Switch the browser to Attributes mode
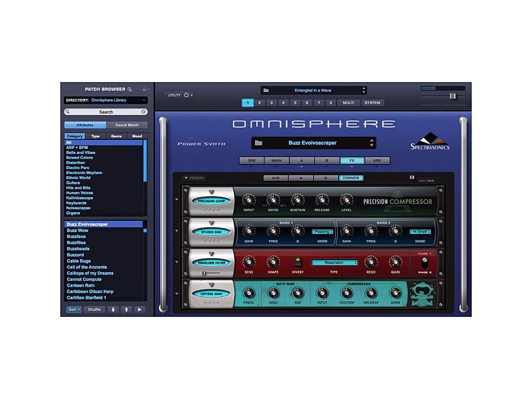The height and width of the screenshot is (399, 532). point(85,125)
